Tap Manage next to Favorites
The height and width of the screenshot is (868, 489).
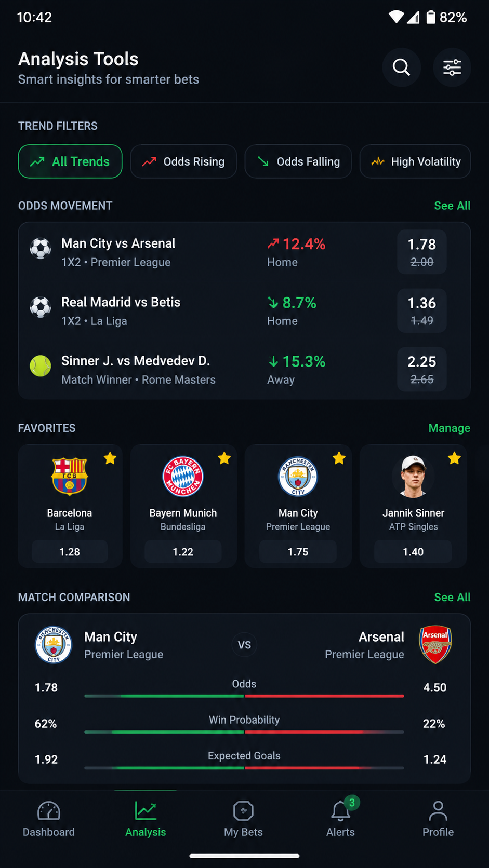(x=450, y=428)
